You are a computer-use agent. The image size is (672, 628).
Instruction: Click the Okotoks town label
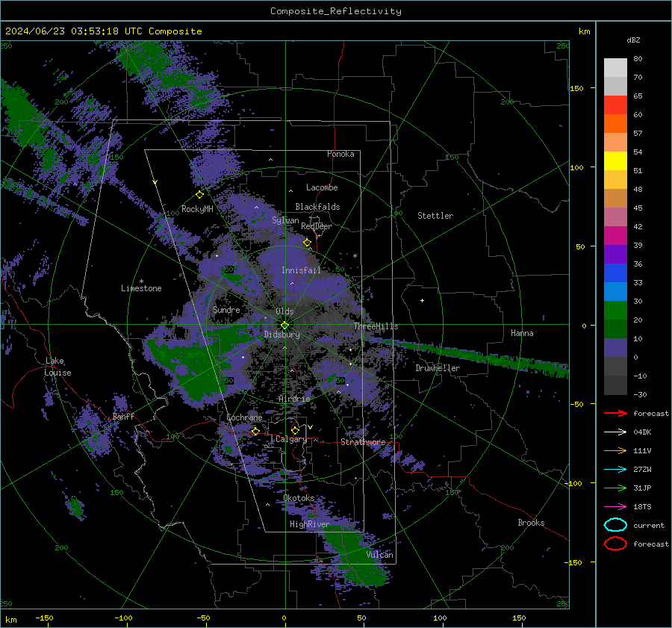[x=299, y=498]
